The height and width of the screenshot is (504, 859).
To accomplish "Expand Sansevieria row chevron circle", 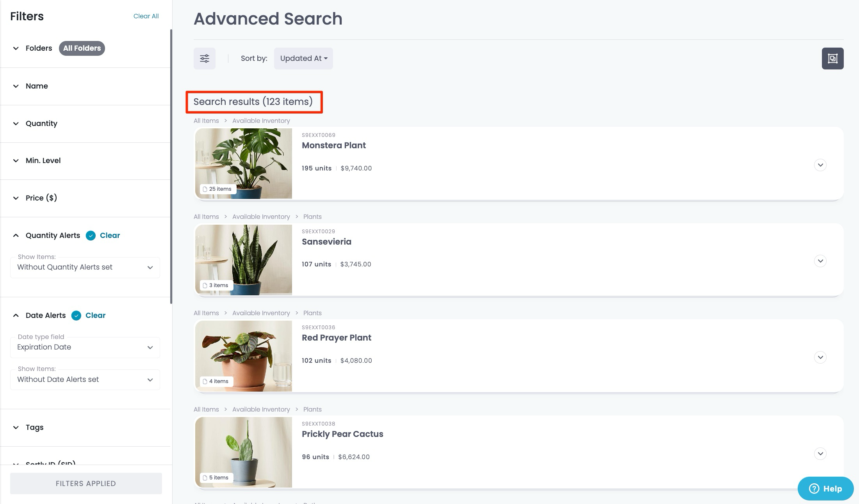I will click(820, 261).
